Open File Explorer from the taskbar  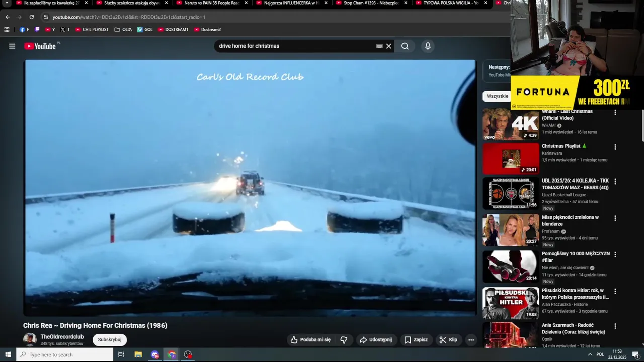tap(138, 354)
